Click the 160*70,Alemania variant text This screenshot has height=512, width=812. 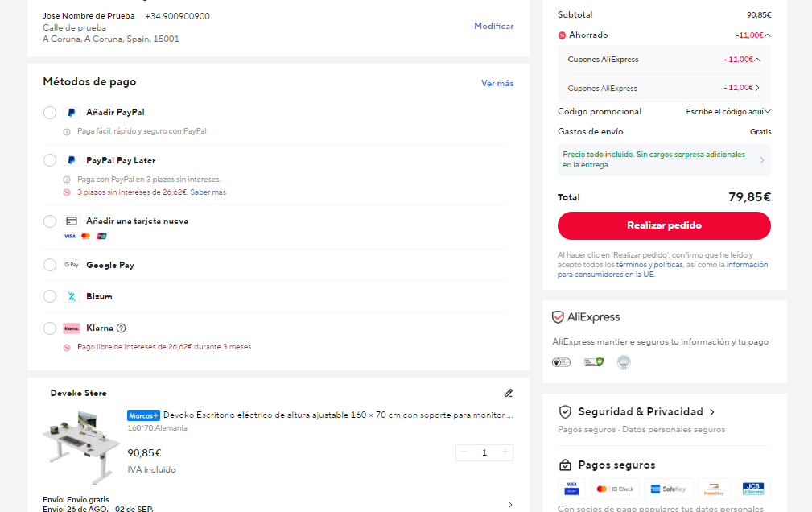(158, 428)
